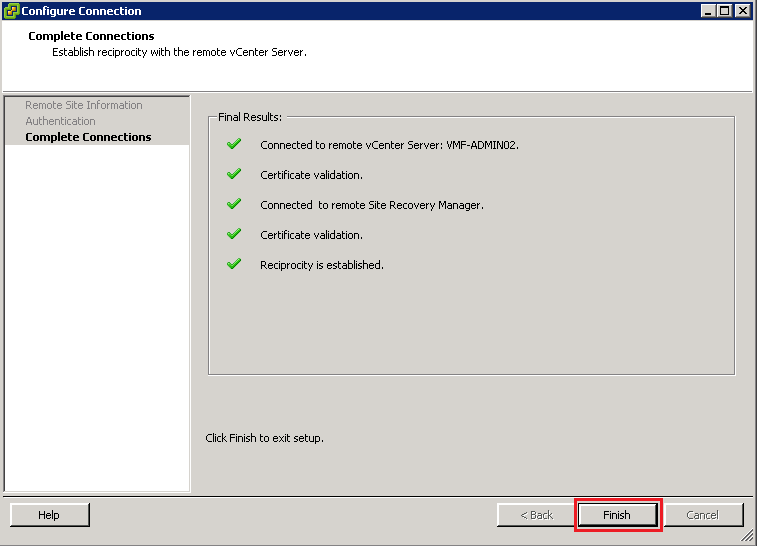Click the VMF-ADMIN02 vCenter Server result text
Screen dimensions: 757x546
[389, 145]
